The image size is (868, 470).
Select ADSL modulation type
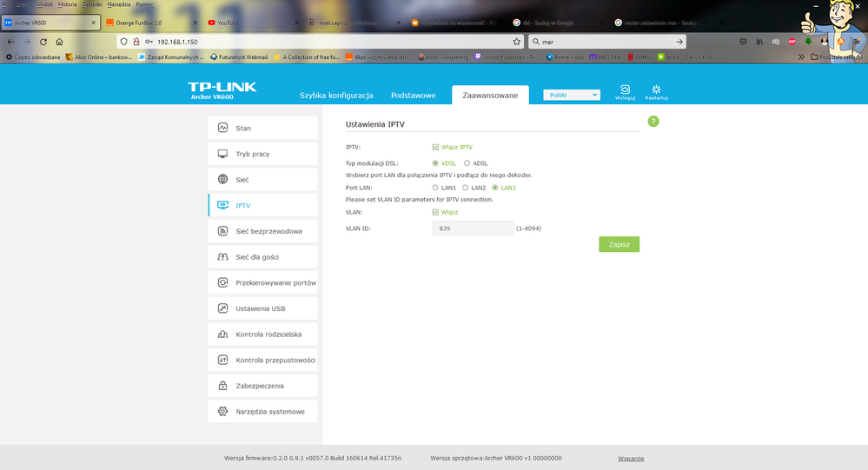tap(467, 163)
